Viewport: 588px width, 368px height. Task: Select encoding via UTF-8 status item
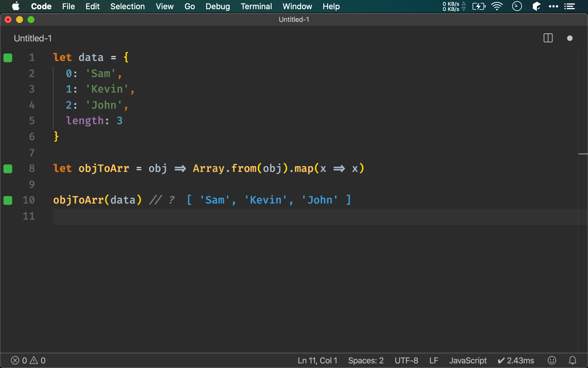[x=406, y=360]
